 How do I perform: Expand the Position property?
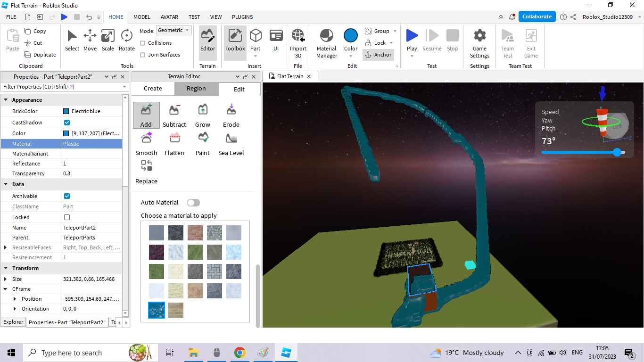tap(15, 299)
